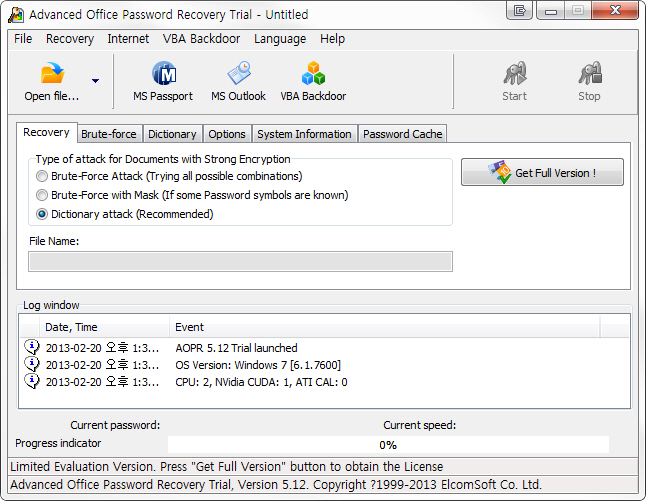Screen dimensions: 646x501
Task: Switch to the Brute-force tab
Action: point(109,134)
